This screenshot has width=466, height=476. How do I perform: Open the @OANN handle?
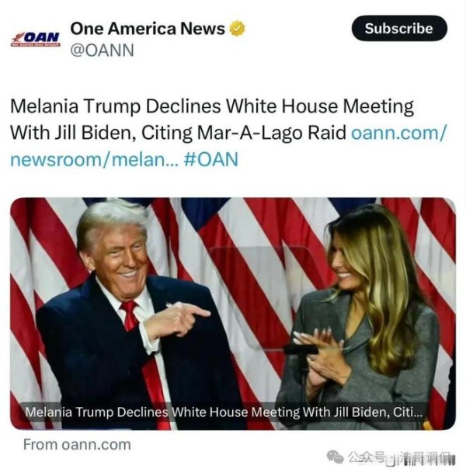[x=102, y=50]
